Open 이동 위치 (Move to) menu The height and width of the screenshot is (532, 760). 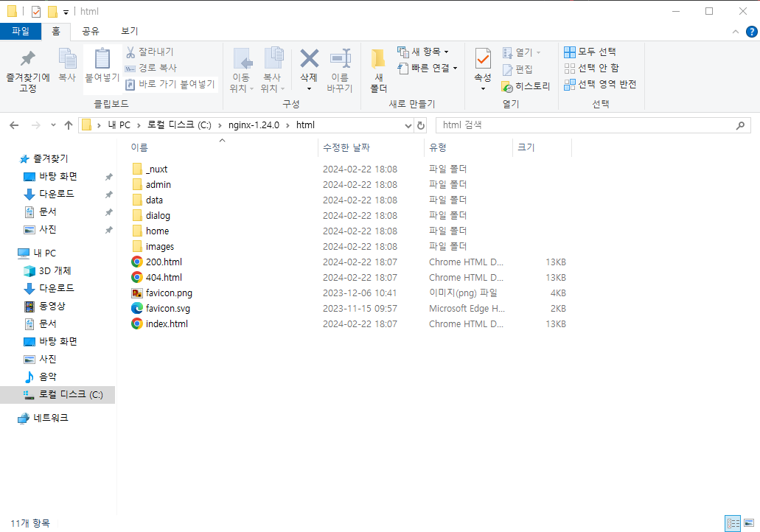click(x=241, y=71)
